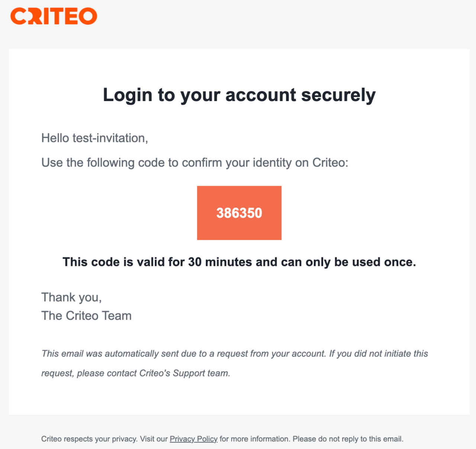
Task: Click the "Criteo's Support team" text
Action: pyautogui.click(x=184, y=373)
